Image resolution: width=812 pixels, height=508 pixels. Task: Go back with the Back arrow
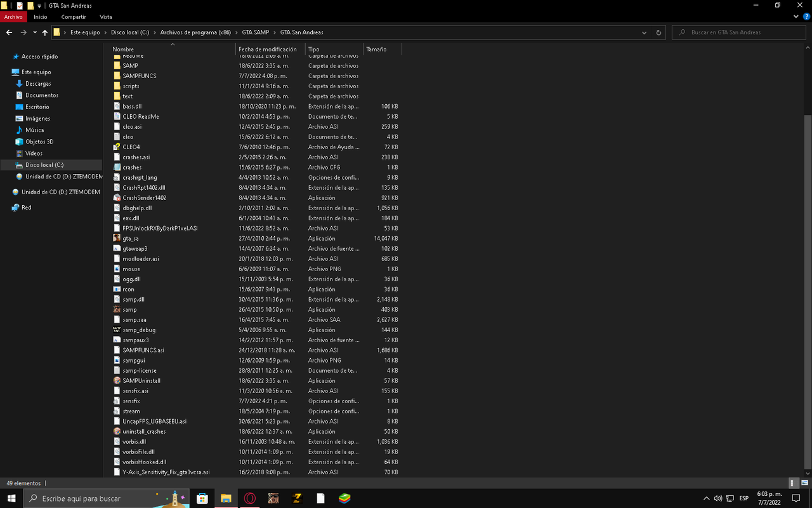pyautogui.click(x=9, y=32)
